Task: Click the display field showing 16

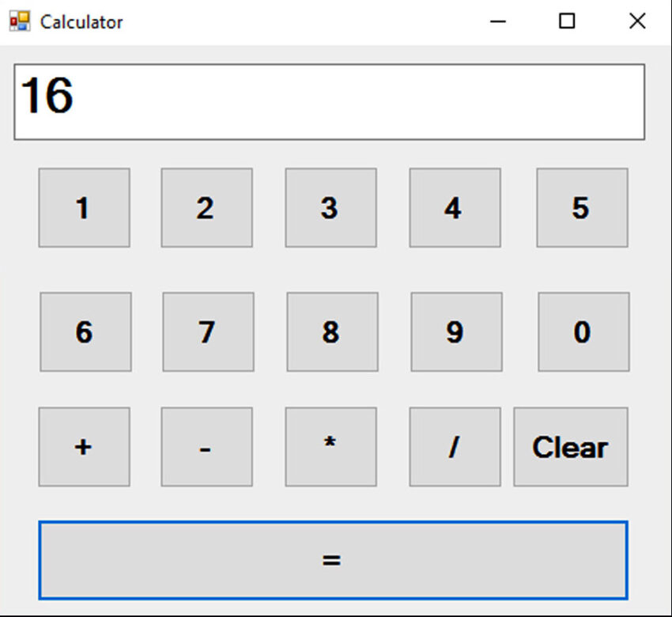Action: coord(329,102)
